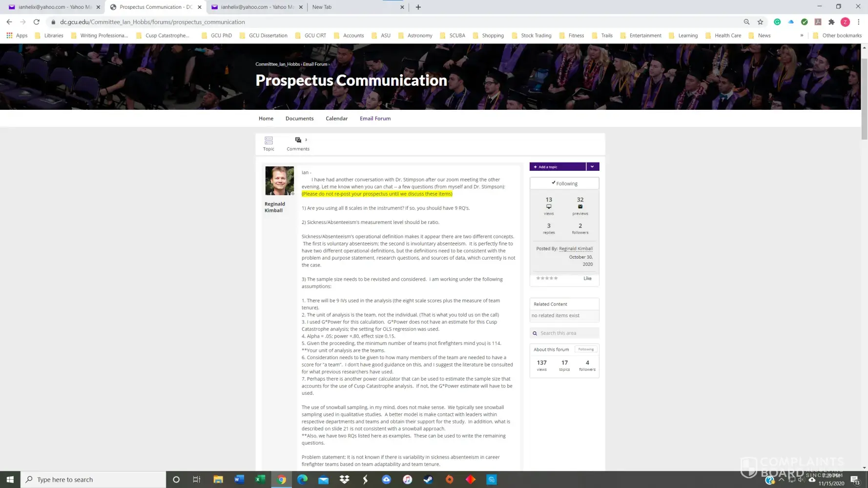
Task: Like this forum topic
Action: click(587, 279)
